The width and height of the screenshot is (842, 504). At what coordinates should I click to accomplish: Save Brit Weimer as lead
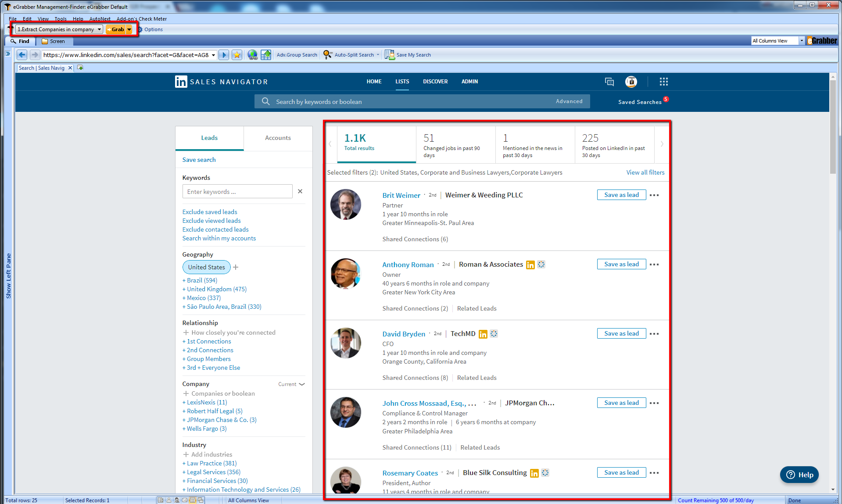621,195
